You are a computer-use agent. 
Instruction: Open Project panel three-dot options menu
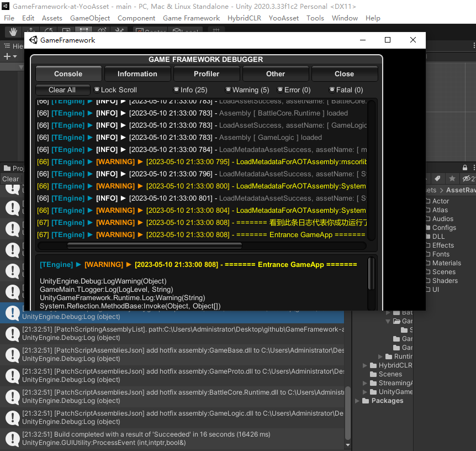point(474,167)
